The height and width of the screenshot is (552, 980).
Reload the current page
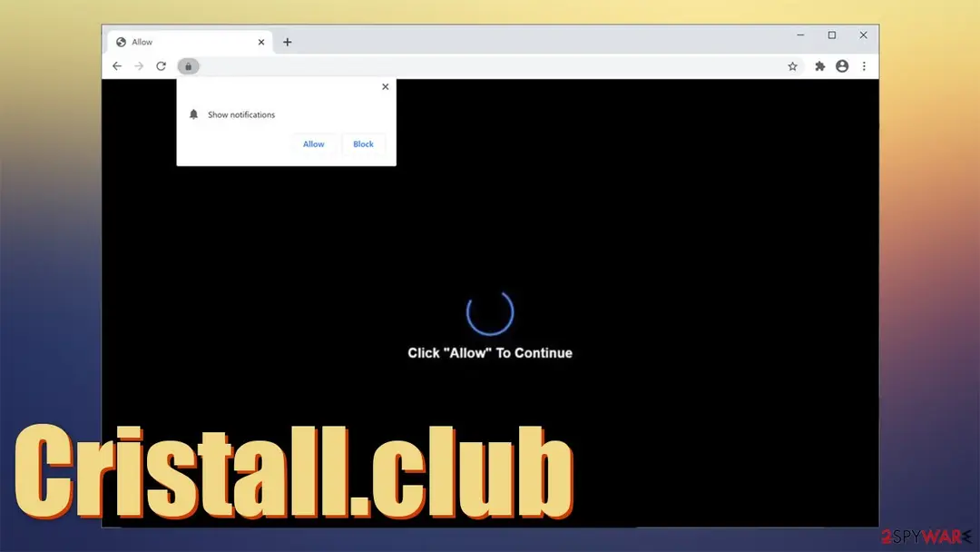[162, 66]
